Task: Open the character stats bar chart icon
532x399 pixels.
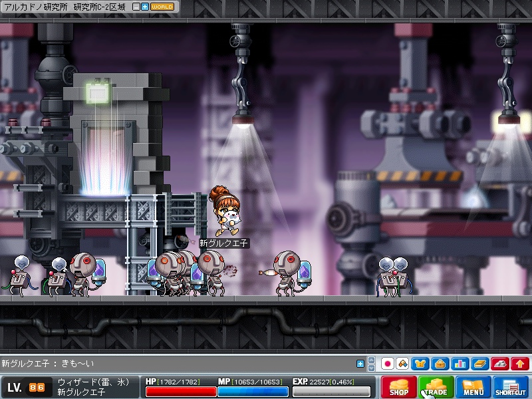Action: click(460, 364)
